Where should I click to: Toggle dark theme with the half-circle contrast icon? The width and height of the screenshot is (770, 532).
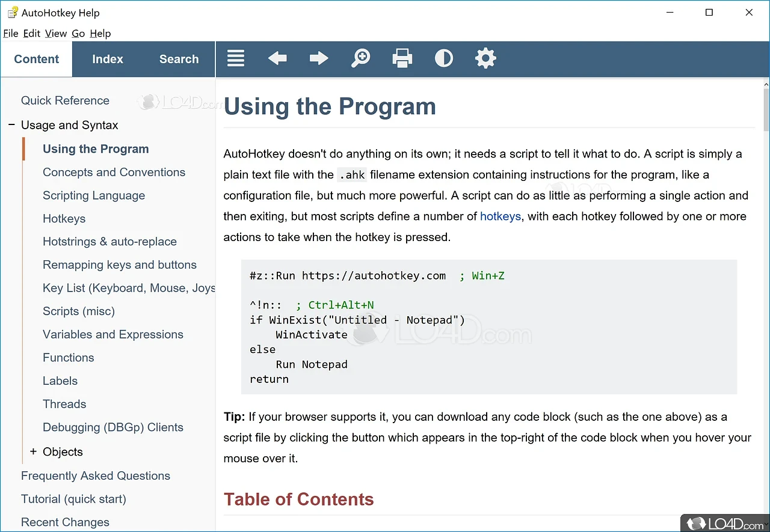coord(444,58)
